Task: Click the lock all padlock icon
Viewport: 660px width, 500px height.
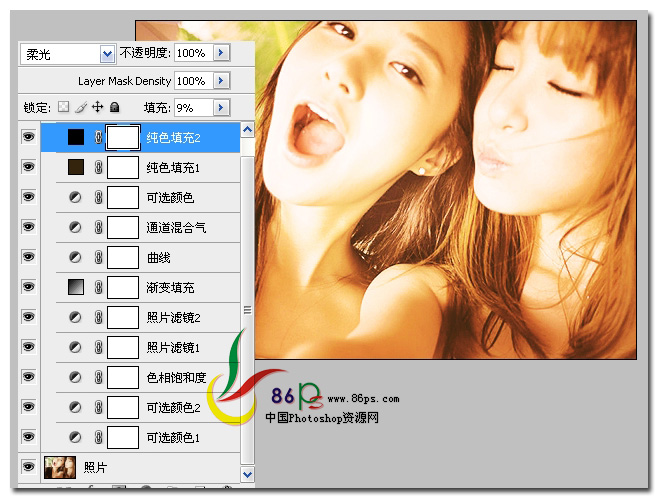Action: click(x=114, y=107)
